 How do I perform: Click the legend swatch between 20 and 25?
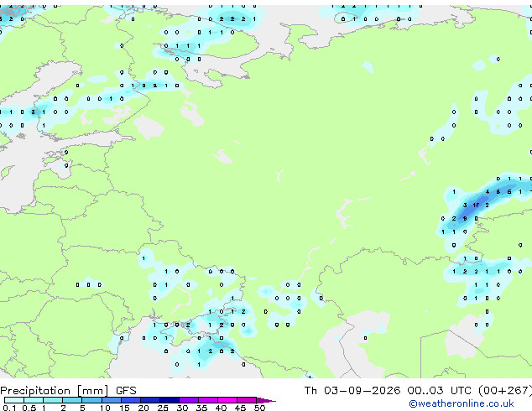pos(149,400)
